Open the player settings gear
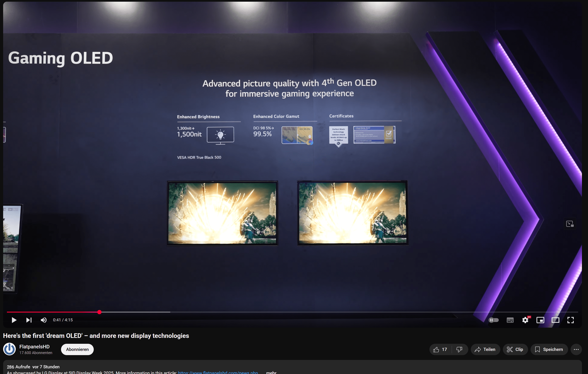Image resolution: width=588 pixels, height=374 pixels. pyautogui.click(x=525, y=320)
